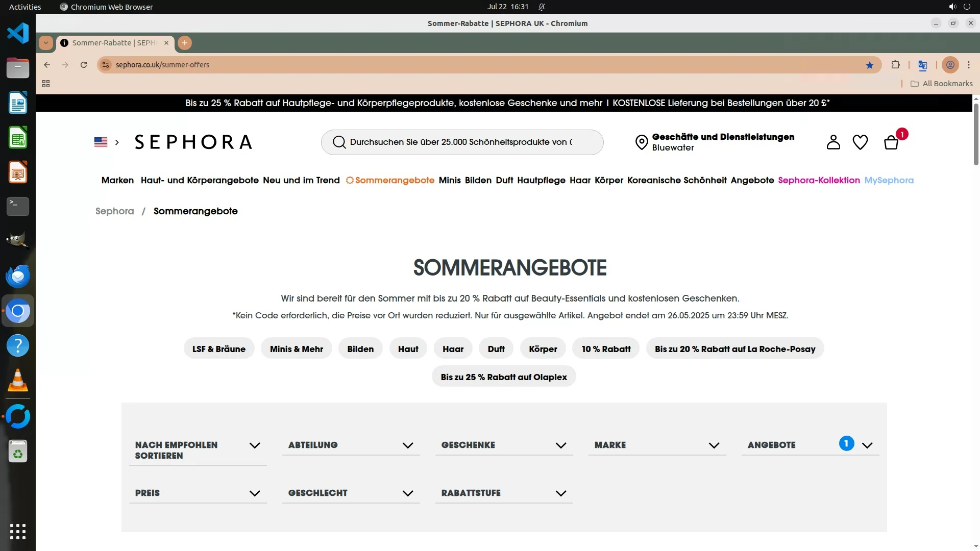Expand the Angebote filter dropdown

[x=867, y=445]
